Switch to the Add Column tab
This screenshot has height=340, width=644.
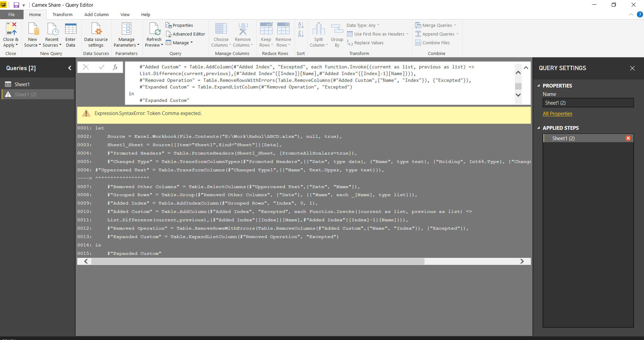pos(97,14)
